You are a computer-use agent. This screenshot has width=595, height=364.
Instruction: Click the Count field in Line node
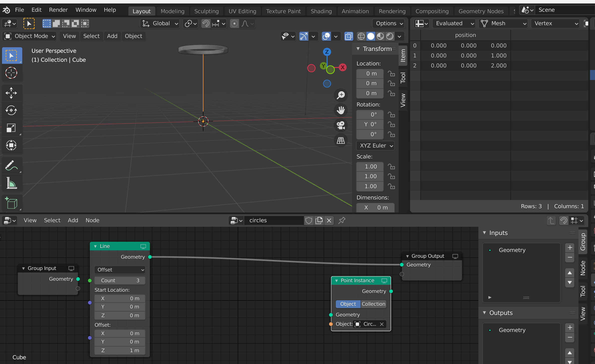click(x=120, y=281)
